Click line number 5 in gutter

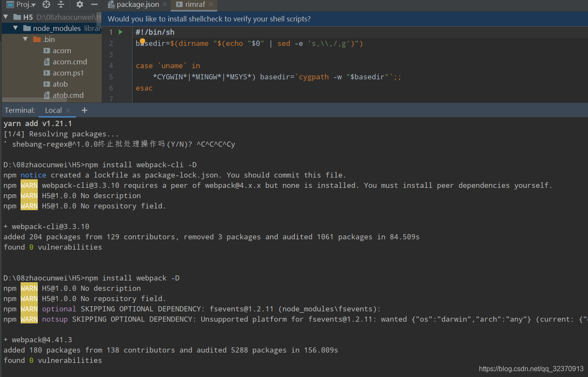[x=111, y=77]
